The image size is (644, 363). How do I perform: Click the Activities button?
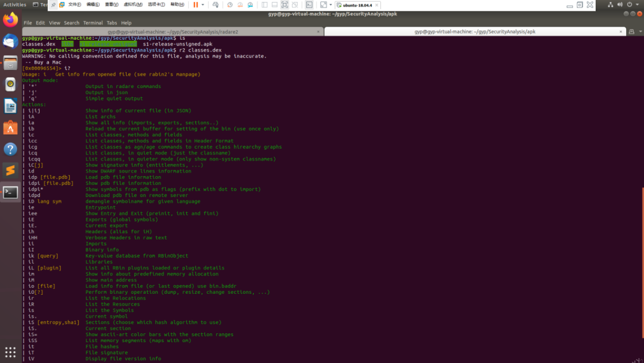tap(14, 4)
